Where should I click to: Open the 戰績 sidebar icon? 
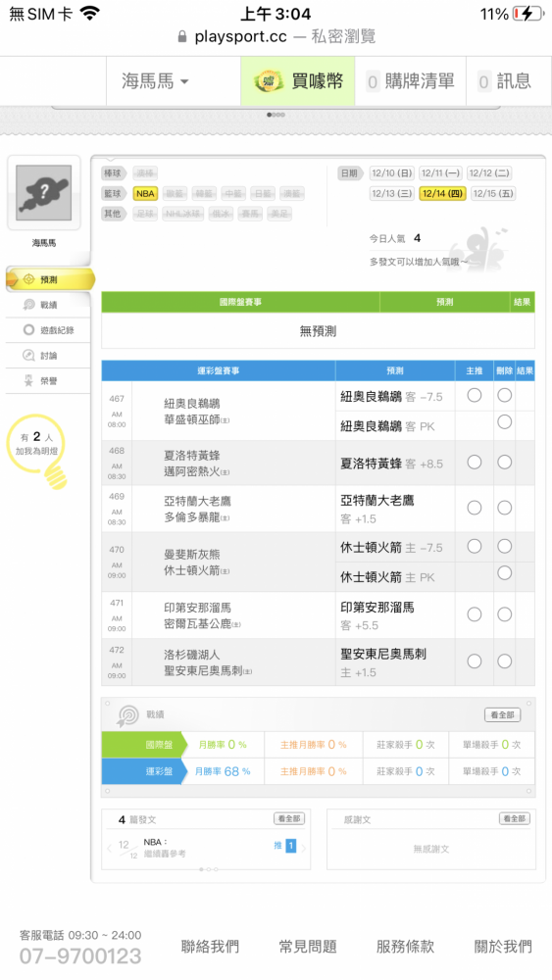pyautogui.click(x=28, y=305)
